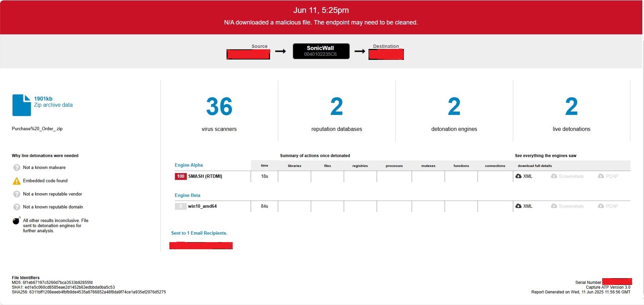
Task: Click the Engine Beta heading
Action: [187, 196]
